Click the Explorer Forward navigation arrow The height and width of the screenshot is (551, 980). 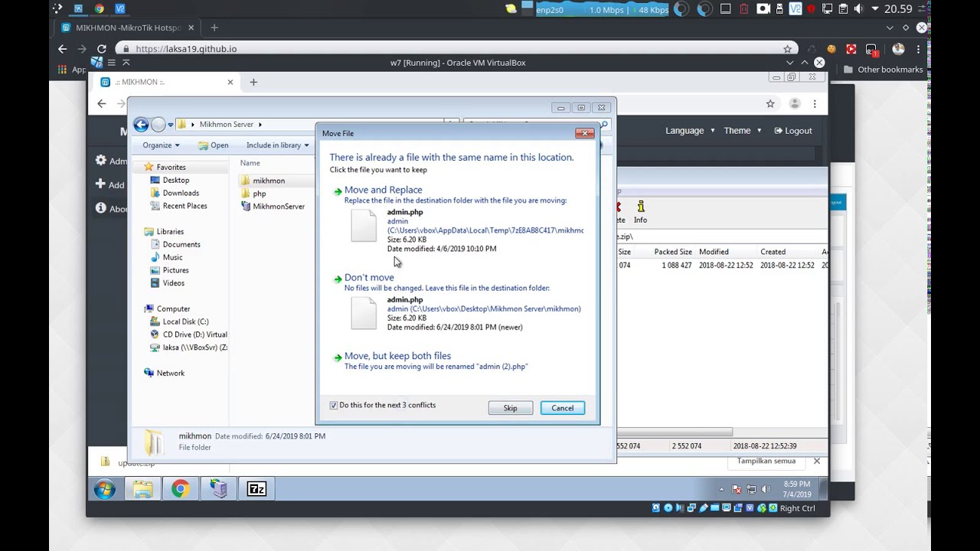[158, 125]
